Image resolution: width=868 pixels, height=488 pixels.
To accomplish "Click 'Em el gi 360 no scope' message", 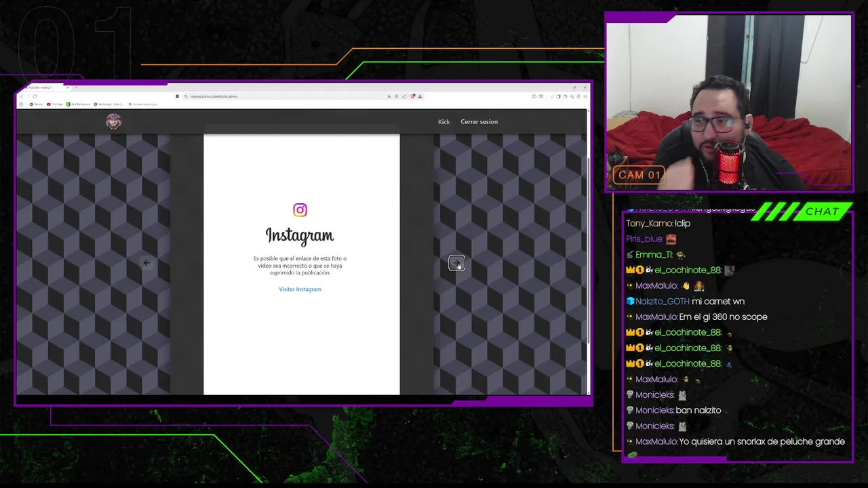I will [x=723, y=317].
